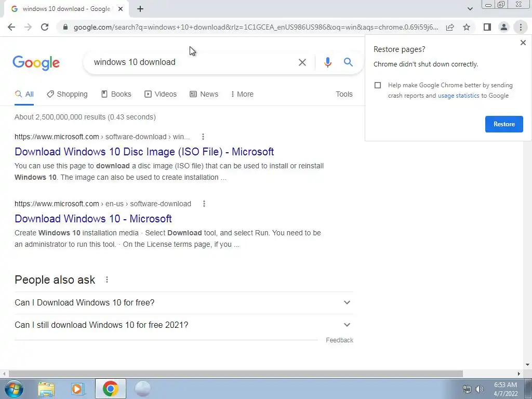
Task: Open the Chrome three-dot menu
Action: (521, 27)
